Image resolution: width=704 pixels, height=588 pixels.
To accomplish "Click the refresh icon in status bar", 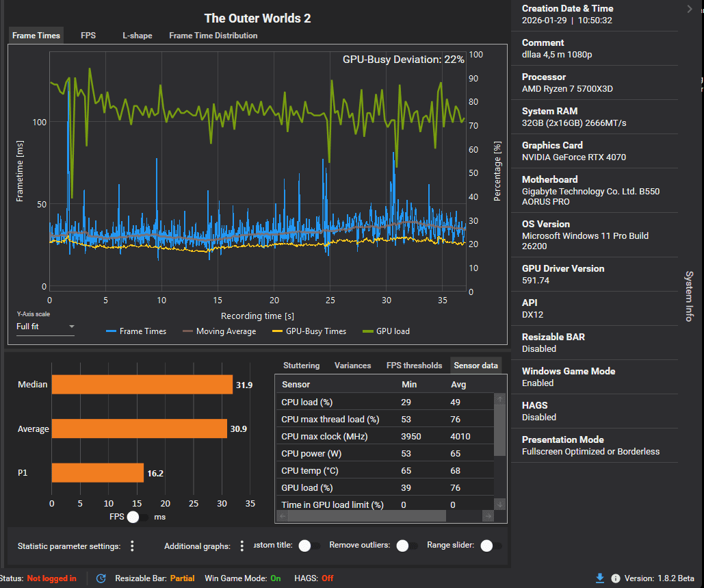I will click(101, 578).
